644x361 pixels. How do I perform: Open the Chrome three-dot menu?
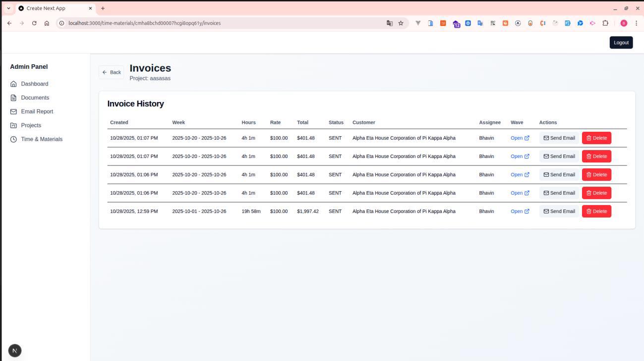636,23
